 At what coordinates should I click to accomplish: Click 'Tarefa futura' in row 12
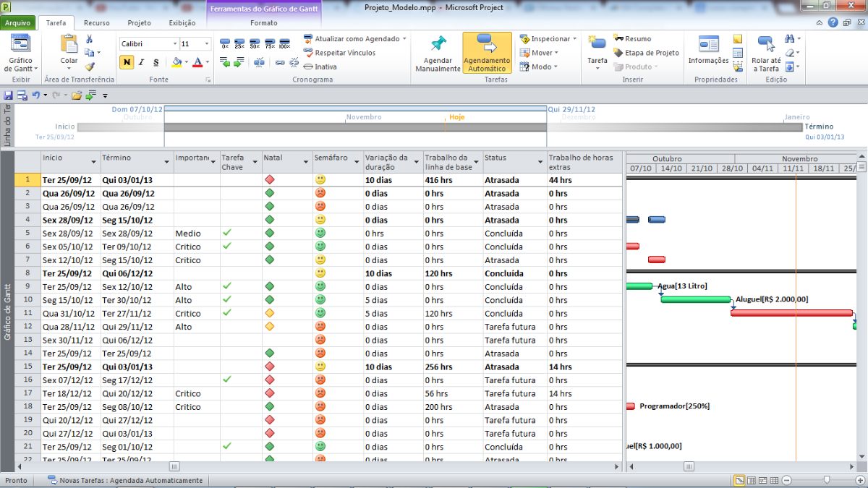tap(510, 327)
